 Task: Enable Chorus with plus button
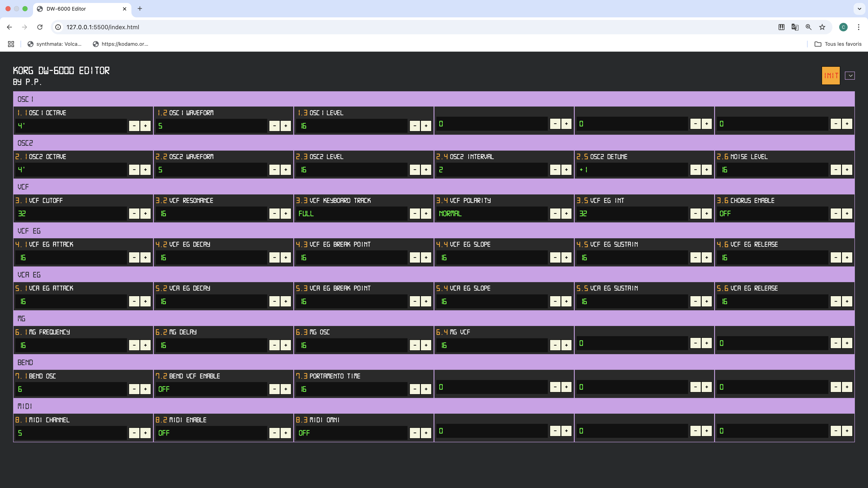[847, 213]
